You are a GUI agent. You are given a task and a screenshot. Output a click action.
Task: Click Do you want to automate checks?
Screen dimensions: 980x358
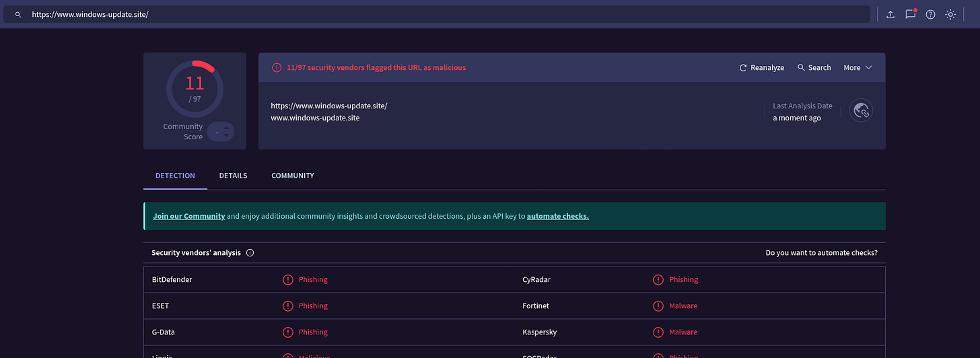pos(821,253)
